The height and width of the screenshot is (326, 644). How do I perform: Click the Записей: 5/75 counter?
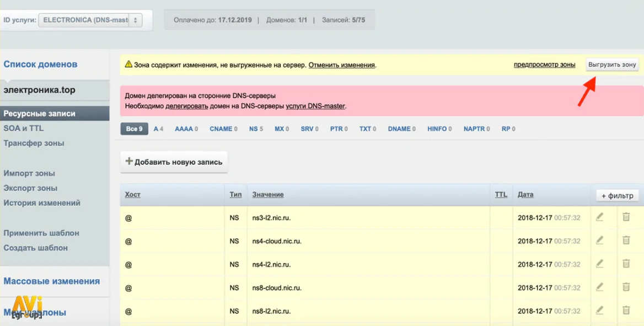(344, 20)
